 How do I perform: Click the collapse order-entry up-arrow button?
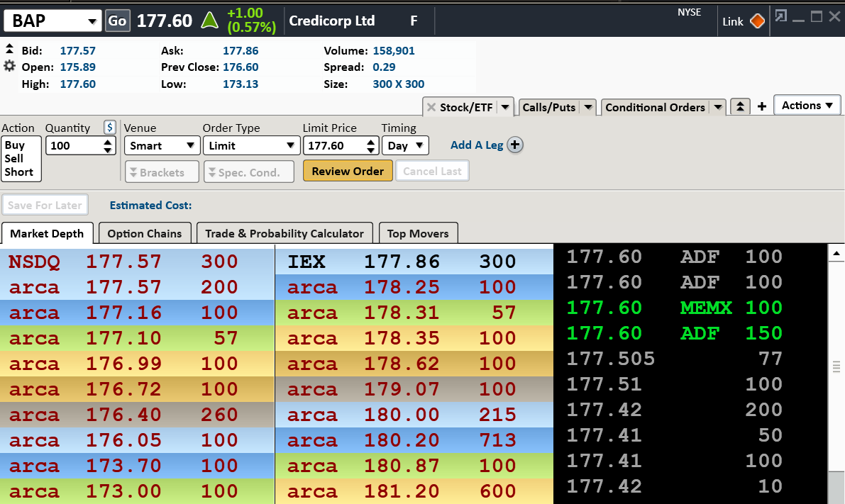(741, 106)
